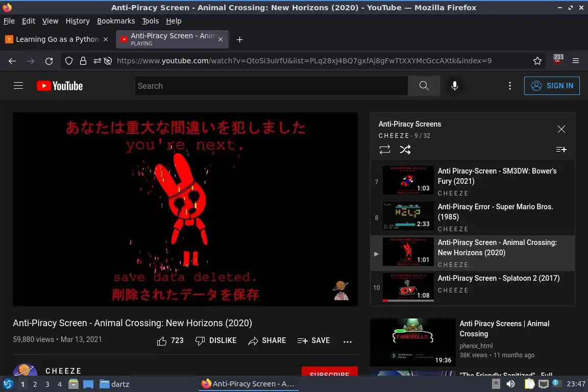588x392 pixels.
Task: Toggle playlist shuffle
Action: 405,150
